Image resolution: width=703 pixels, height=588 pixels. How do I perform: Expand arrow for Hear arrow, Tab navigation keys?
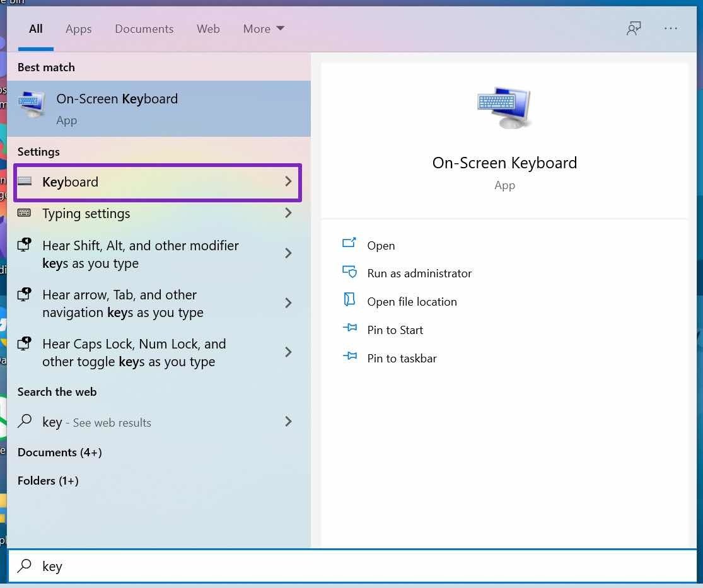point(288,303)
